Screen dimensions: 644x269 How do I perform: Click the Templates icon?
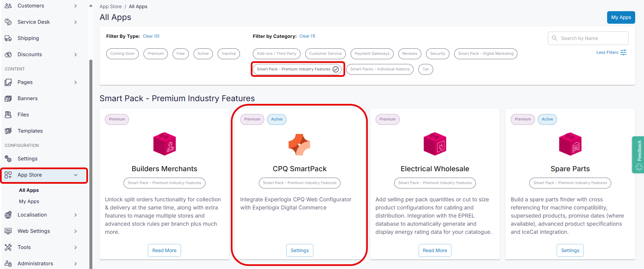coord(8,131)
